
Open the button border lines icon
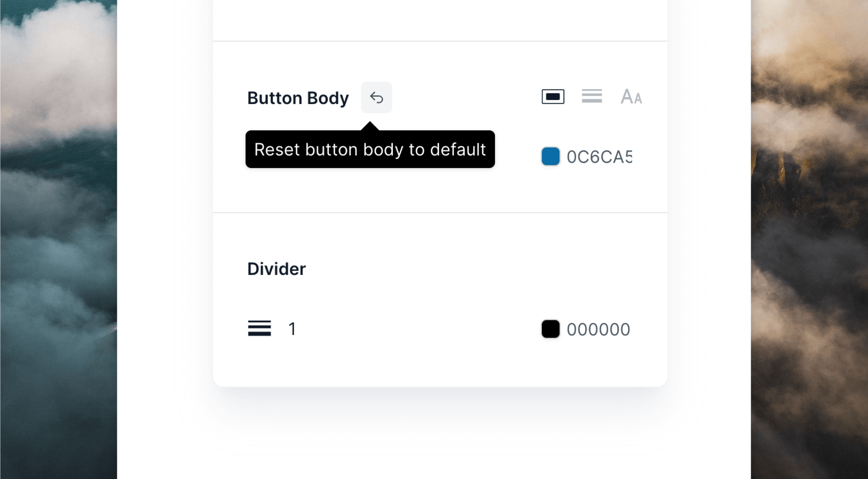click(x=592, y=96)
